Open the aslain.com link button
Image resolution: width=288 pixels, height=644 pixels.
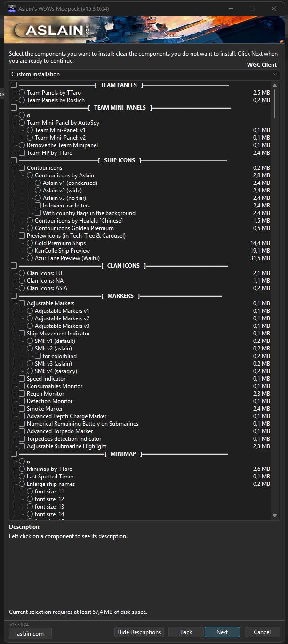click(31, 634)
